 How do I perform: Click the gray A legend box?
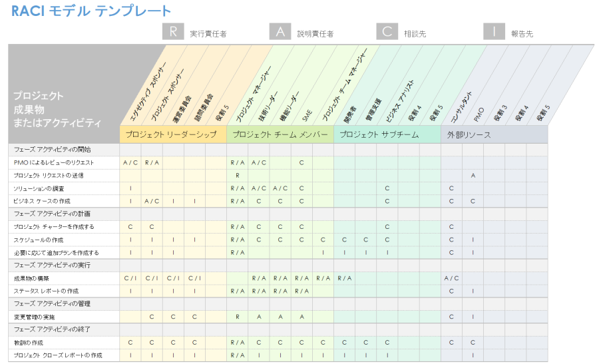[x=280, y=31]
